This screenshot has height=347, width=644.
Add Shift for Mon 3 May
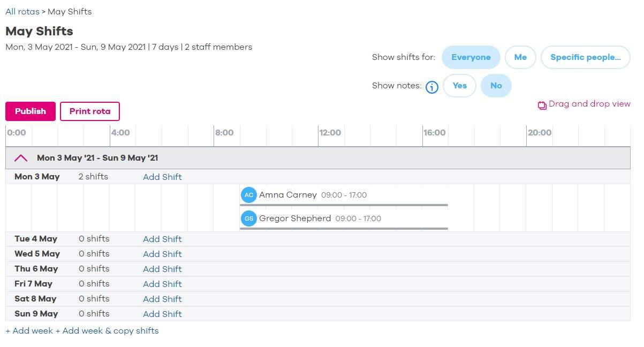pos(162,177)
